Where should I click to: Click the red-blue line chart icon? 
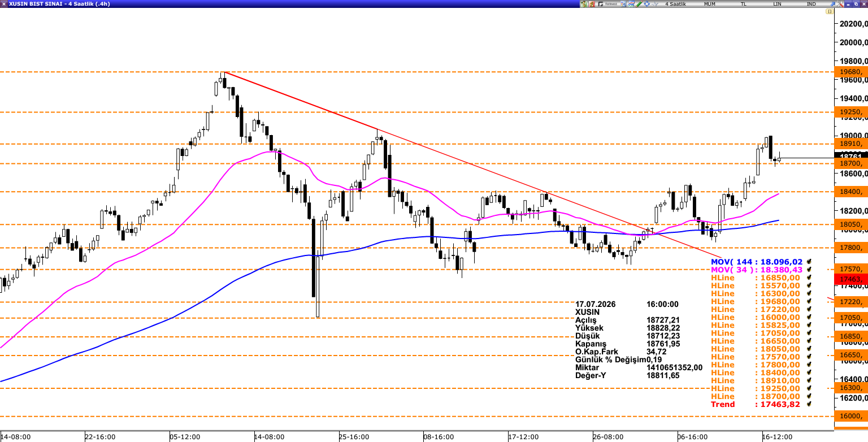point(631,4)
